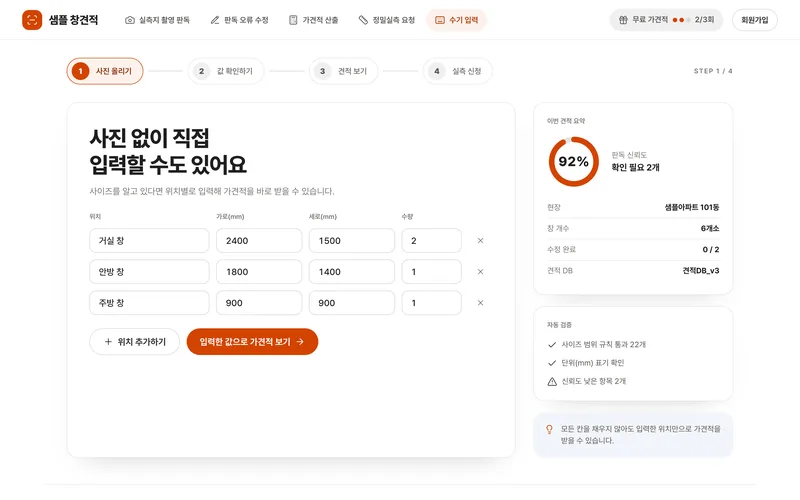Image resolution: width=800 pixels, height=500 pixels.
Task: Click the keyboard icon beside 수기 입력
Action: click(x=440, y=20)
